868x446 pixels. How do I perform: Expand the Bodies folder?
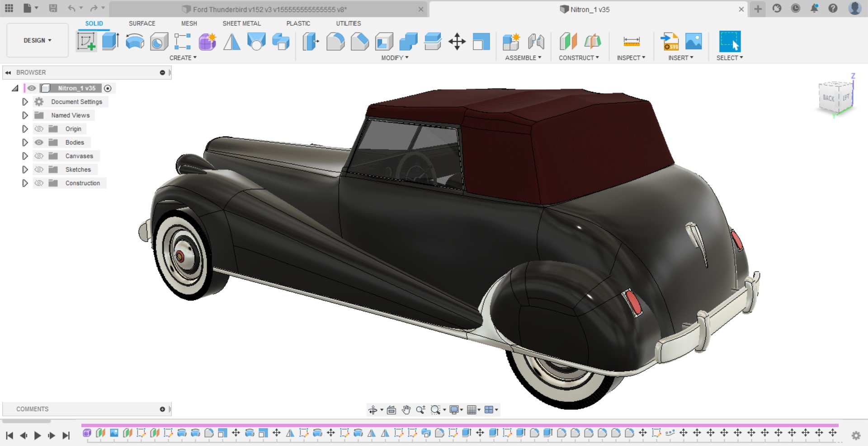[25, 142]
